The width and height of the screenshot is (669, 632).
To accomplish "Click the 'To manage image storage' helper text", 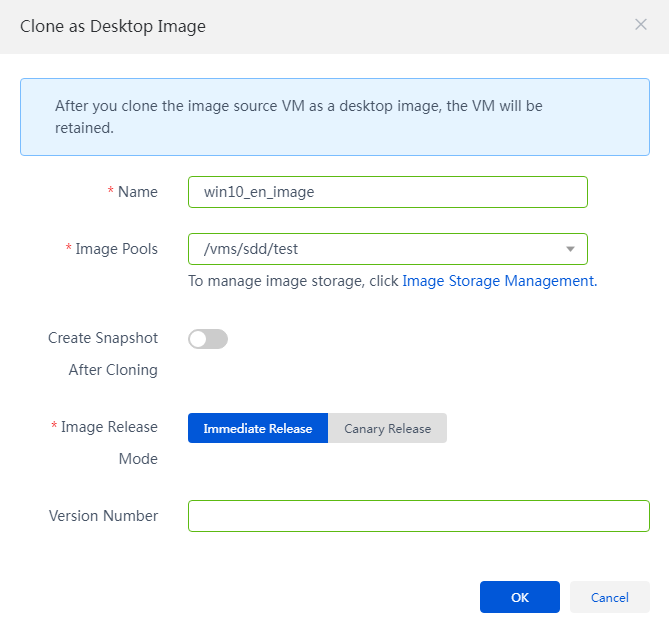I will pyautogui.click(x=293, y=281).
